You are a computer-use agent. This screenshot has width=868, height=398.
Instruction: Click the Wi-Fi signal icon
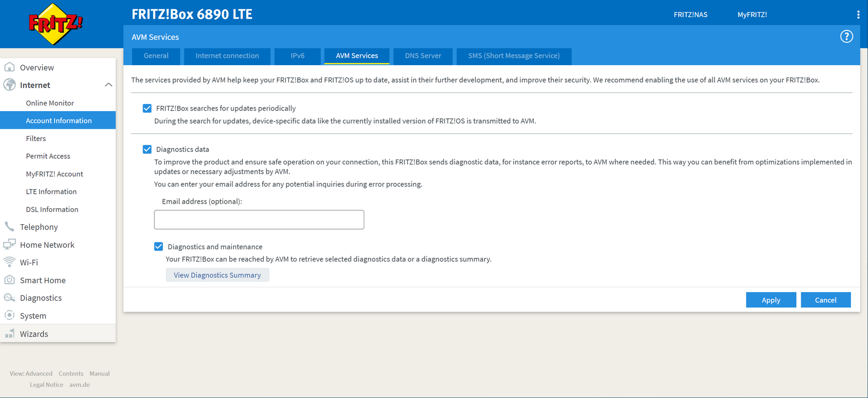coord(9,262)
